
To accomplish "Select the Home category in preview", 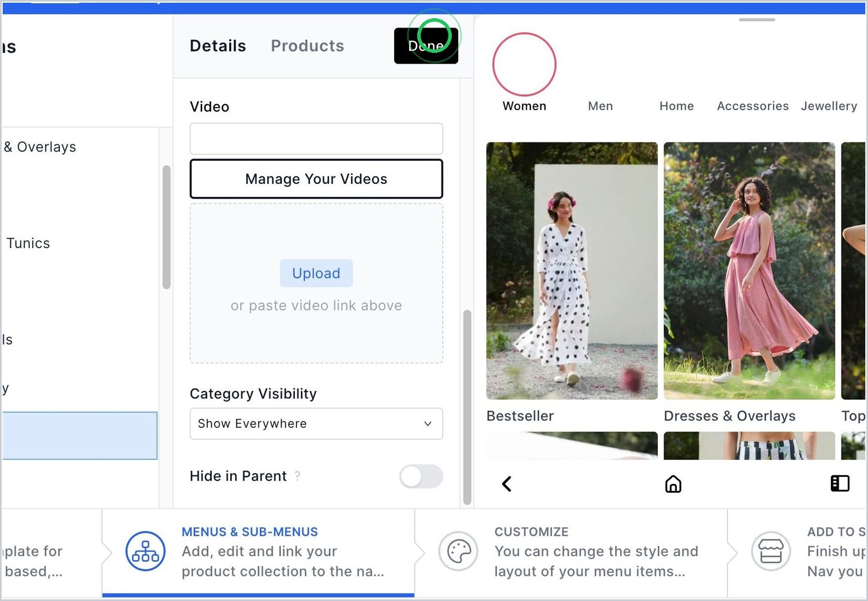I will (677, 106).
